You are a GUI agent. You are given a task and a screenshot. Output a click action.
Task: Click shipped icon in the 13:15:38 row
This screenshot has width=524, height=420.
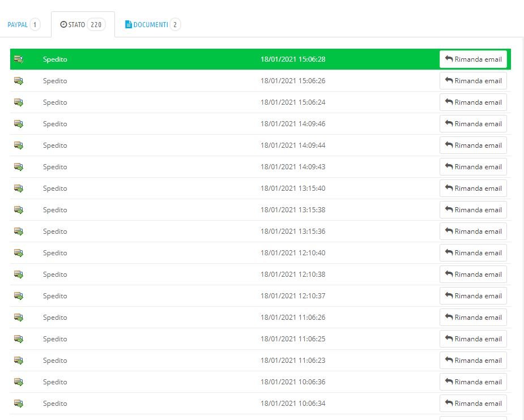(x=19, y=210)
